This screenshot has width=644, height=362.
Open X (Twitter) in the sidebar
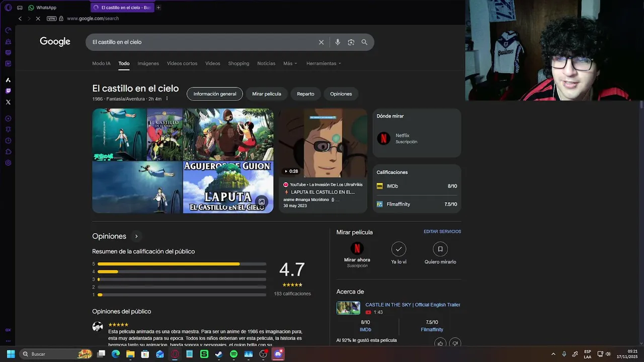pos(8,102)
